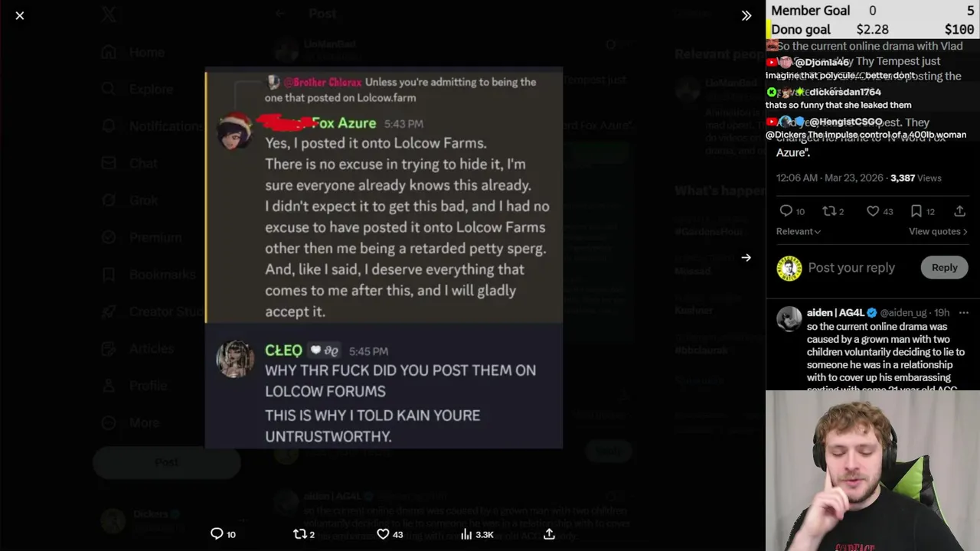This screenshot has width=980, height=551.
Task: Repost from the side panel icon
Action: (x=828, y=211)
